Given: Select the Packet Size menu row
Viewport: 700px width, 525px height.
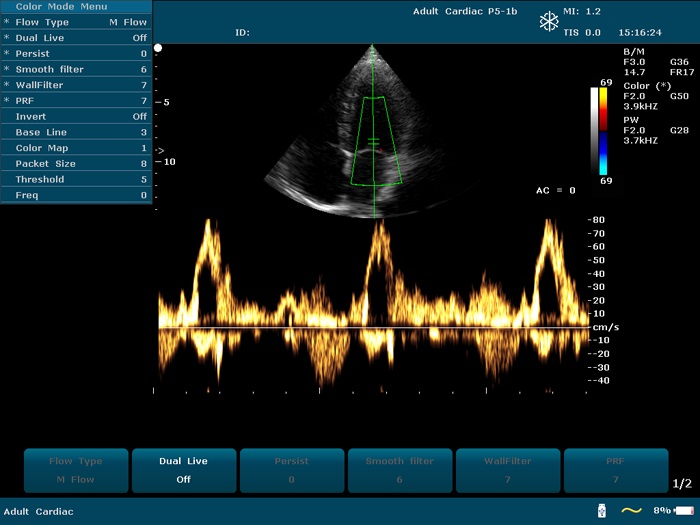Looking at the screenshot, I should pyautogui.click(x=76, y=163).
